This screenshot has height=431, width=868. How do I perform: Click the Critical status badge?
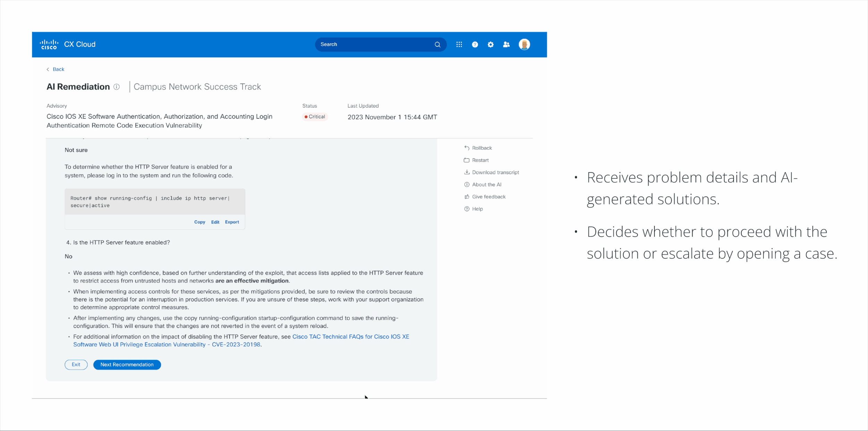click(315, 117)
